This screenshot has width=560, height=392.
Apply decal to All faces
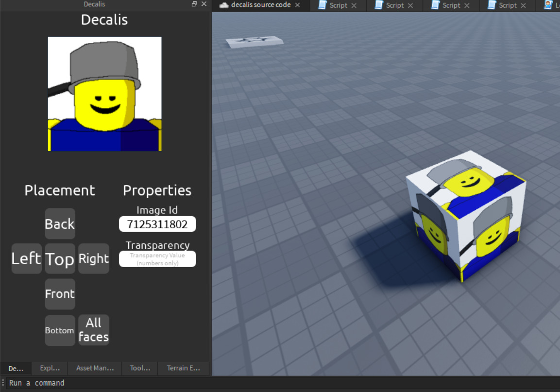coord(94,330)
